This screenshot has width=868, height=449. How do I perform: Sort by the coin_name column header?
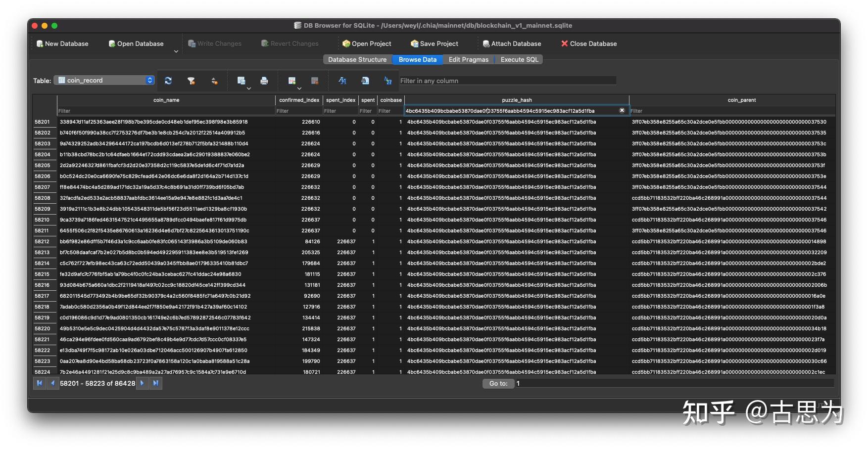pos(166,100)
